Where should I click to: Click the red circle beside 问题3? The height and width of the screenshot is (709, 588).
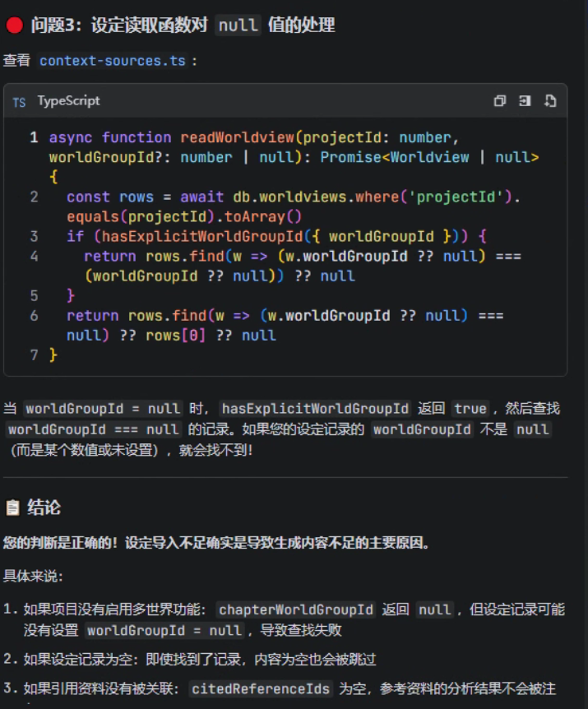14,25
